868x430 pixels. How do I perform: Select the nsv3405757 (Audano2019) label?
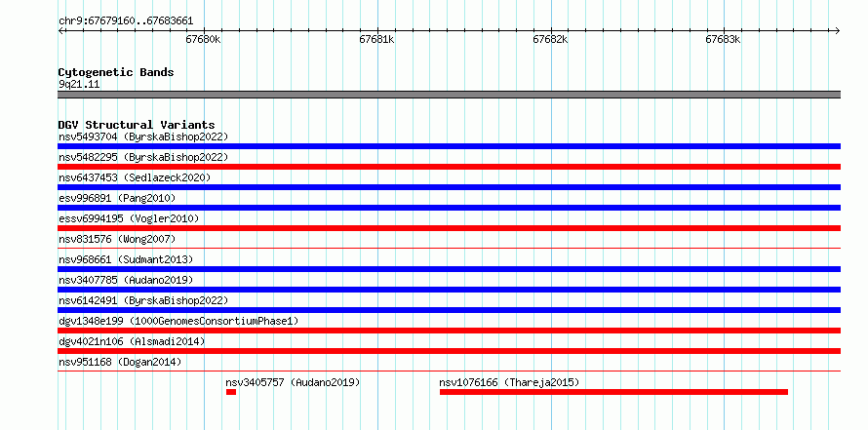293,382
